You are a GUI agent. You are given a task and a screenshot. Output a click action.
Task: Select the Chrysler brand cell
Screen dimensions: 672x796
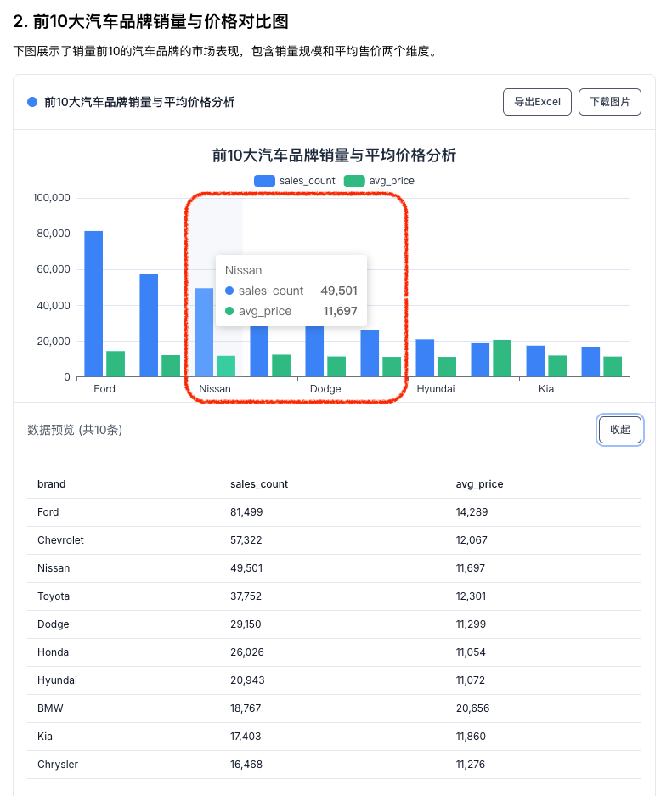[x=58, y=764]
